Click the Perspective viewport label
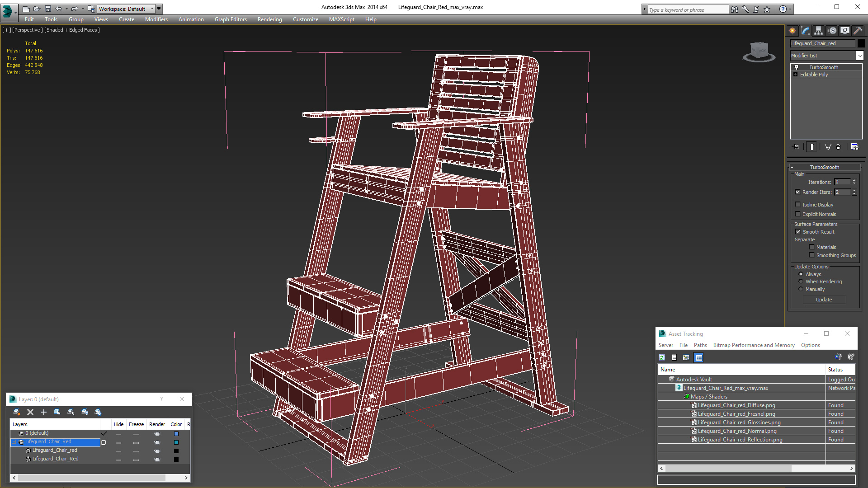868x488 pixels. pyautogui.click(x=28, y=30)
